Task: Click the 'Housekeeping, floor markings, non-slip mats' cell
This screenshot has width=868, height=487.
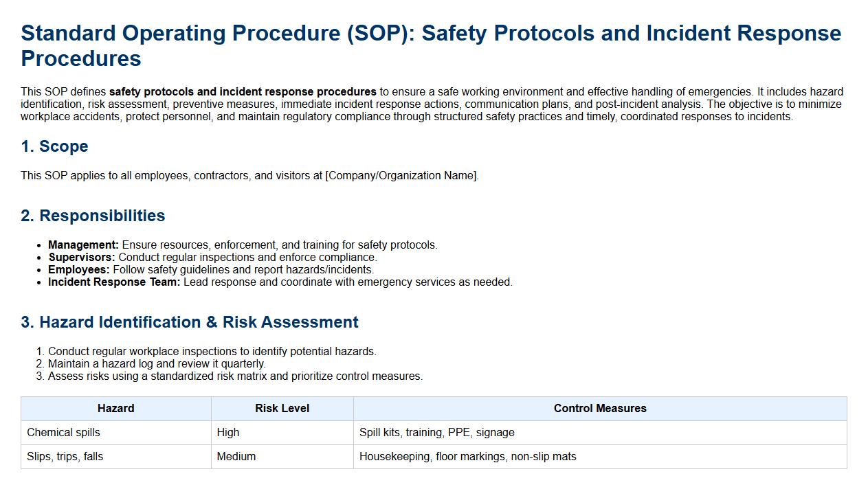Action: click(x=467, y=457)
